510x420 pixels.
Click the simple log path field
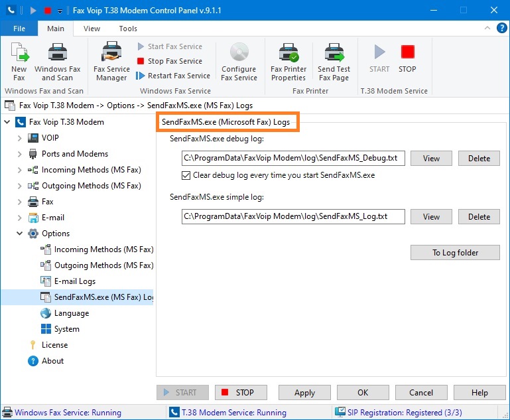click(293, 217)
